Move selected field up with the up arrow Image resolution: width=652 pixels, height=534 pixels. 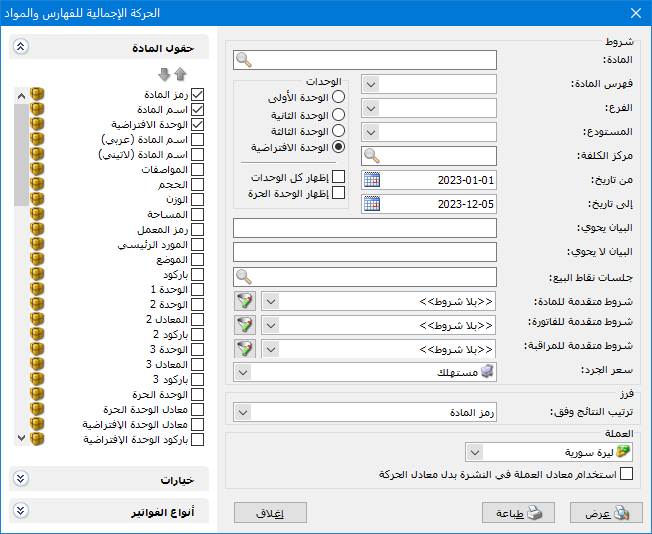coord(180,74)
